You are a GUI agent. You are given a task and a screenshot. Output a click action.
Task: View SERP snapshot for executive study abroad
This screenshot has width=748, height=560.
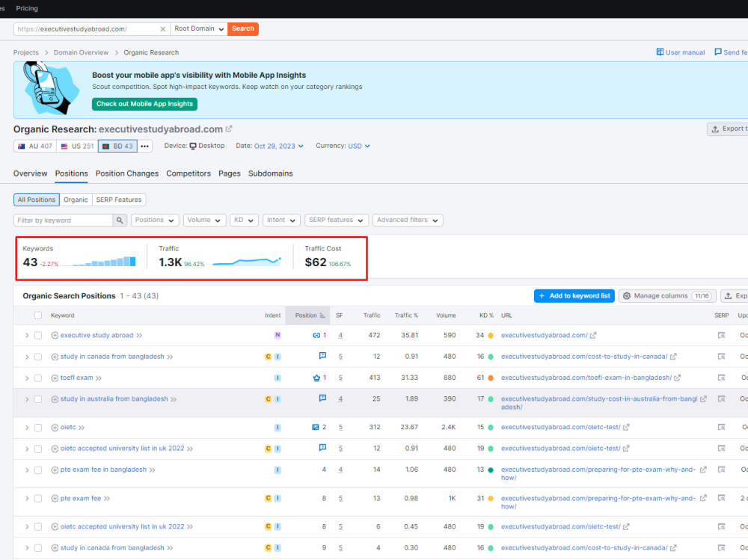721,336
